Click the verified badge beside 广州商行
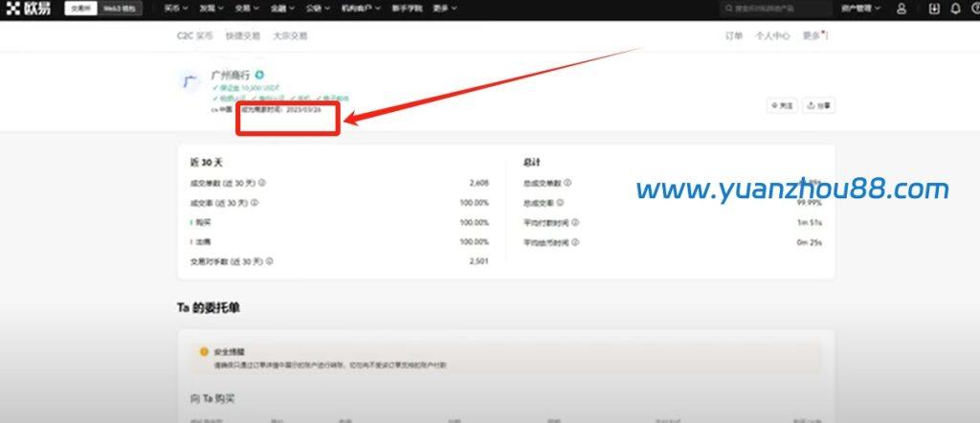The image size is (980, 423). (x=259, y=75)
